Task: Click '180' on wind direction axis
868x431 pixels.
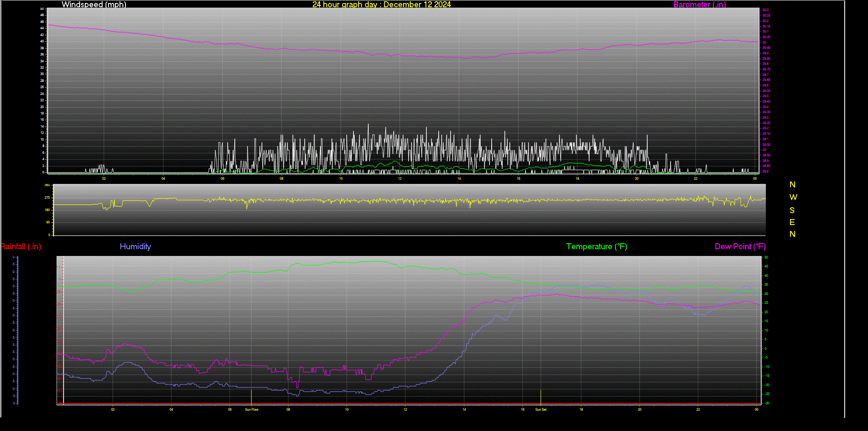Action: pyautogui.click(x=47, y=210)
